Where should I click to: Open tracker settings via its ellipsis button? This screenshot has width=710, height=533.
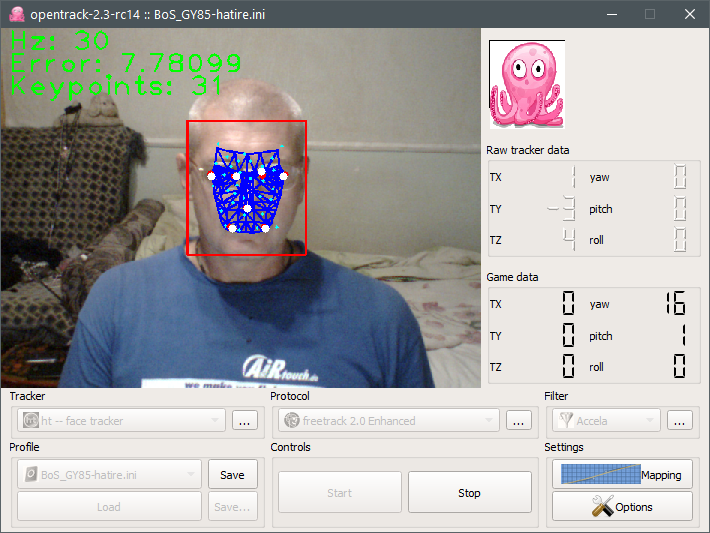click(245, 421)
